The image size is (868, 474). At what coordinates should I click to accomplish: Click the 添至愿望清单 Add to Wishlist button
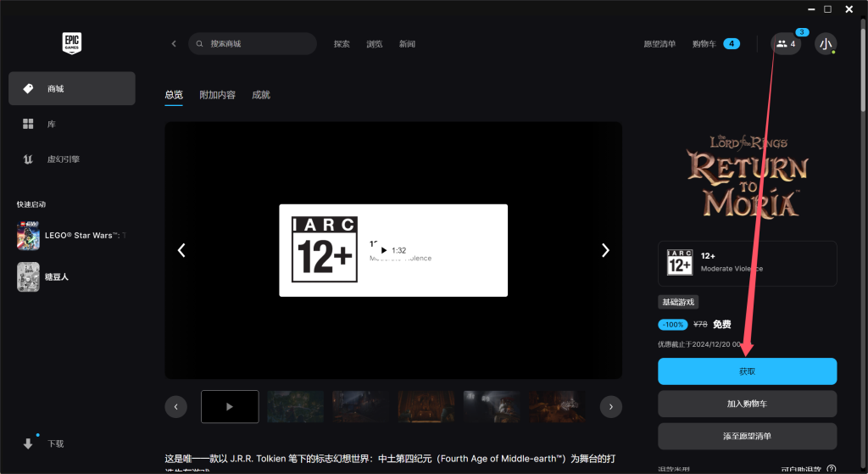click(748, 437)
